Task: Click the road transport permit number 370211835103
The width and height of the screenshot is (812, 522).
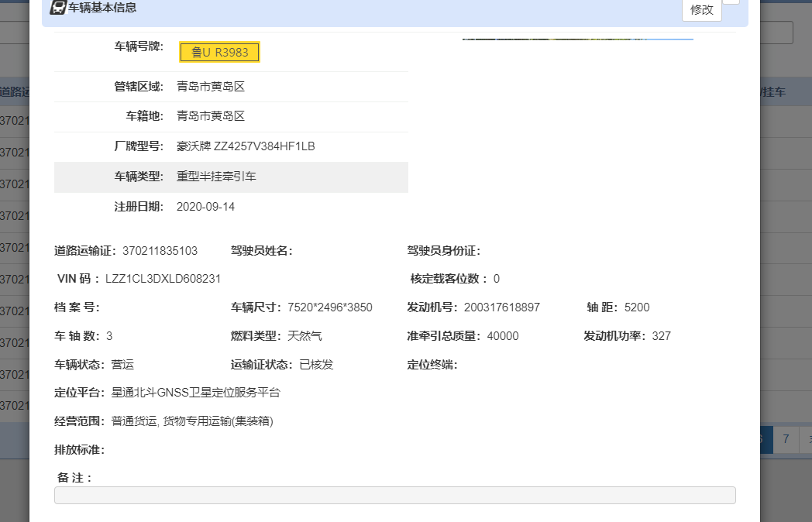Action: (160, 251)
